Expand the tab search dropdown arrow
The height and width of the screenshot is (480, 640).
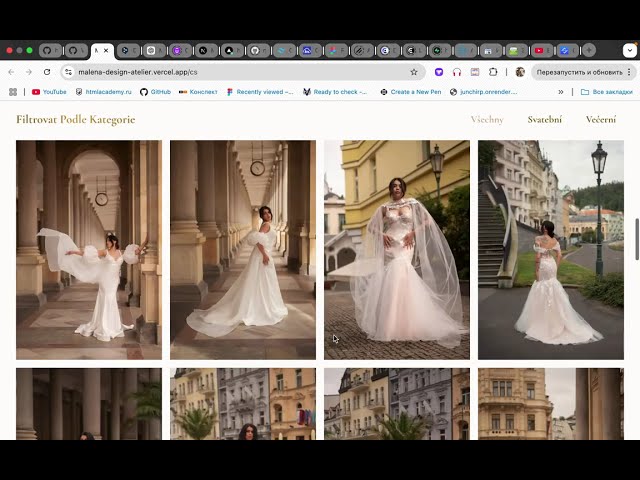(x=630, y=50)
